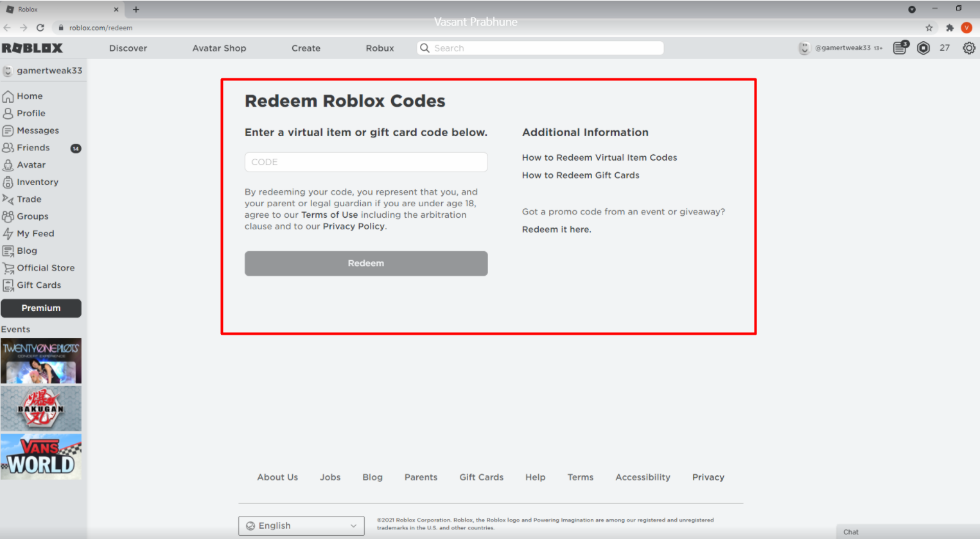This screenshot has height=539, width=980.
Task: Go back with browser back arrow
Action: pos(7,28)
